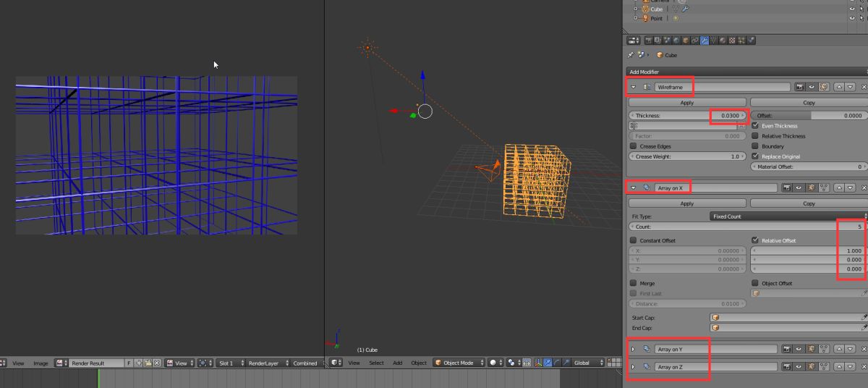The width and height of the screenshot is (868, 388).
Task: Open Image menu in image editor header
Action: click(41, 363)
